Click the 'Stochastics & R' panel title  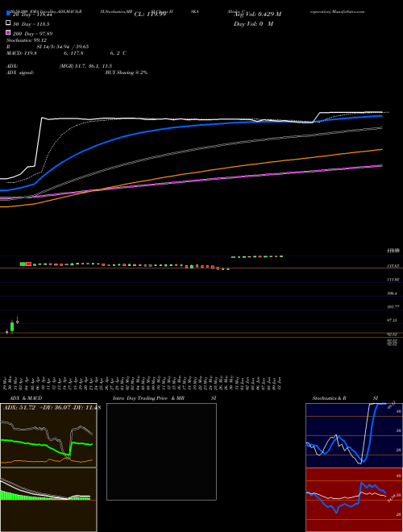pos(330,398)
